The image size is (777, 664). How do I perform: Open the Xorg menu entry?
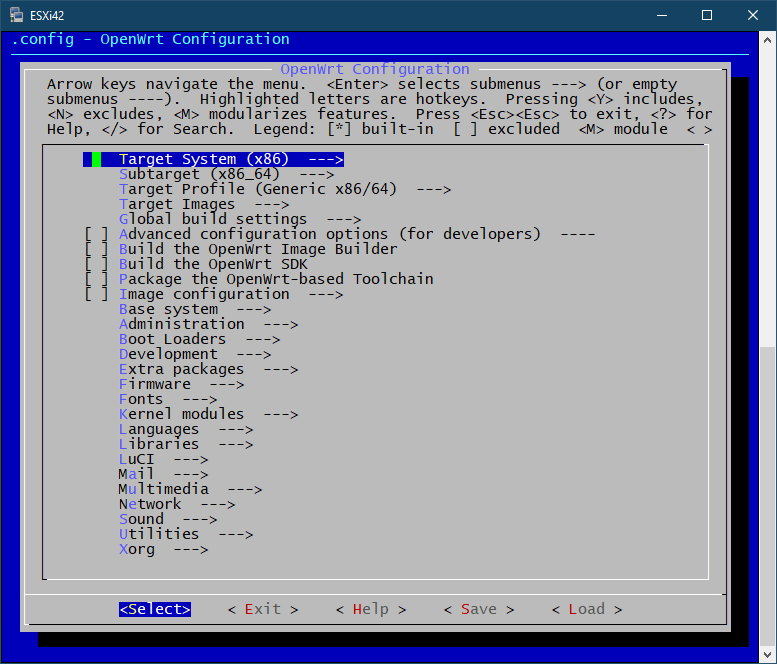[x=164, y=549]
